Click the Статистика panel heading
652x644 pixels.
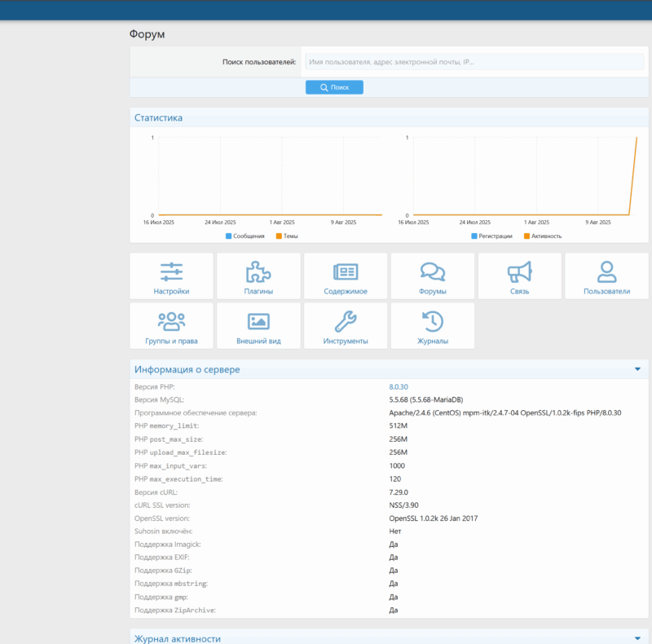(159, 118)
